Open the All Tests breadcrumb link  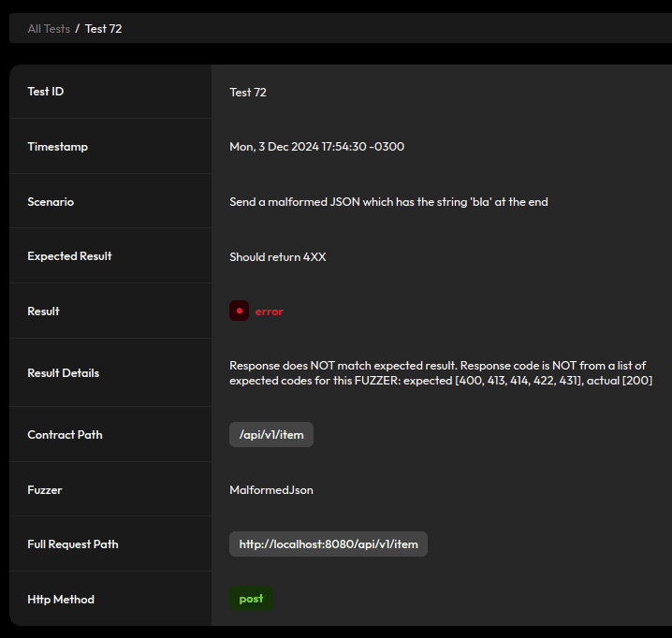(x=49, y=29)
